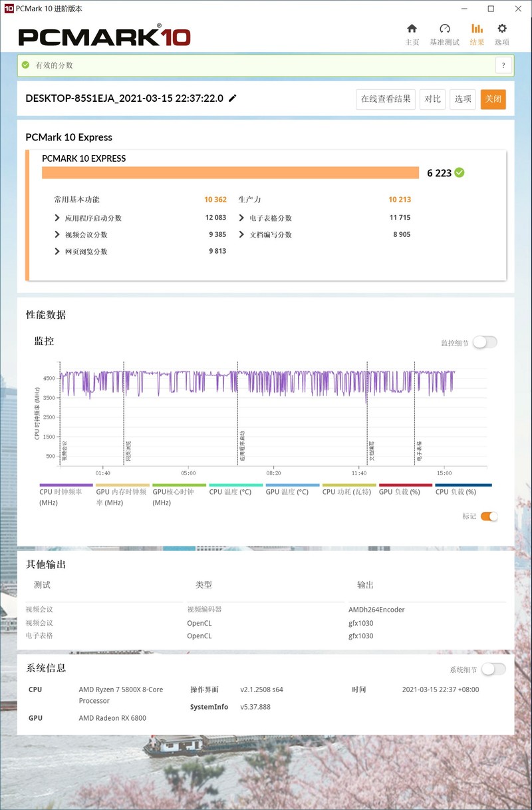This screenshot has width=532, height=810.
Task: Click the green checkmark beside score 6223
Action: click(x=458, y=172)
